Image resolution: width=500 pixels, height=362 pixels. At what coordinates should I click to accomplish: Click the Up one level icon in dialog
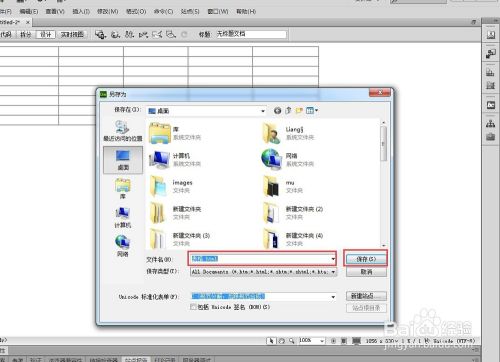[x=288, y=111]
